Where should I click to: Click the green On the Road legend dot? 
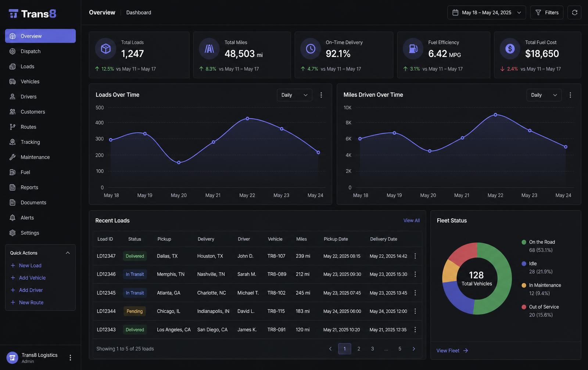coord(524,242)
